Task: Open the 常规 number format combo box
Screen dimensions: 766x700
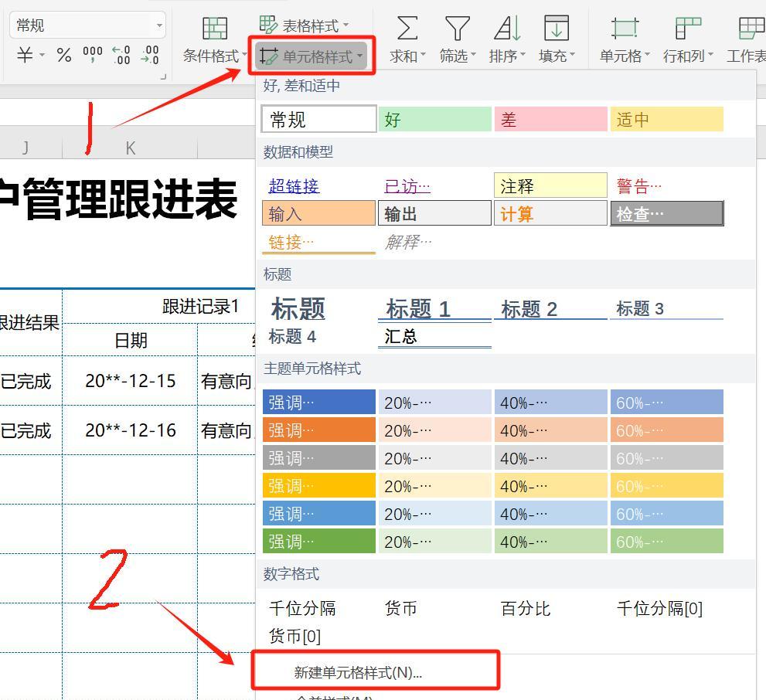Action: (87, 25)
